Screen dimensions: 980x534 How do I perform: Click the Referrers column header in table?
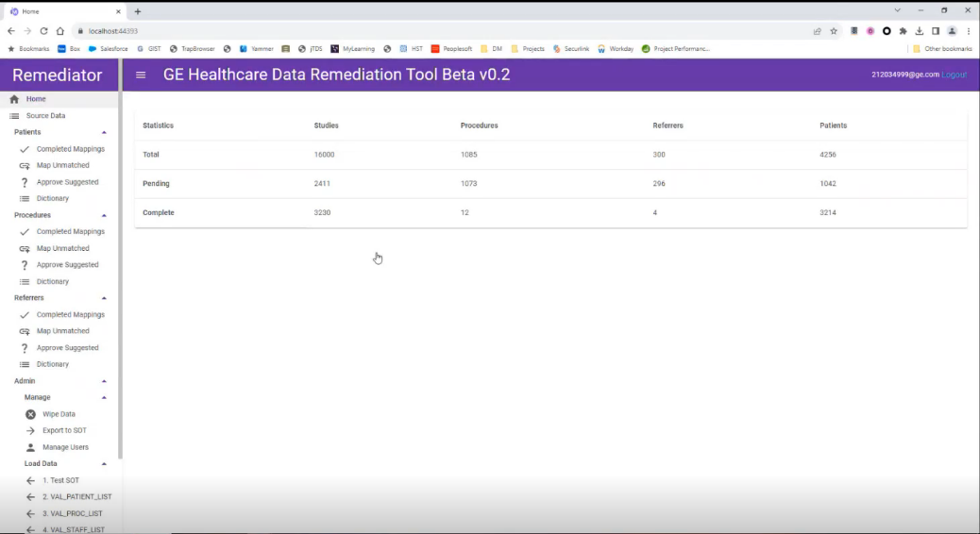click(x=668, y=125)
